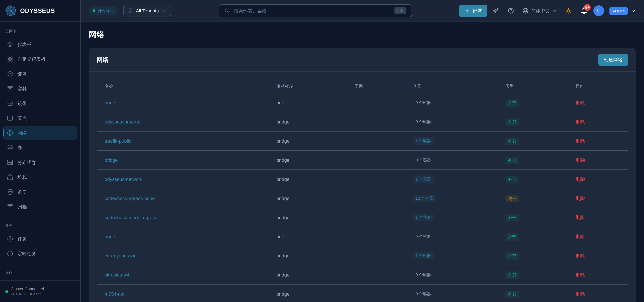The image size is (644, 302).
Task: Delete the odysseus-network row
Action: click(x=580, y=179)
